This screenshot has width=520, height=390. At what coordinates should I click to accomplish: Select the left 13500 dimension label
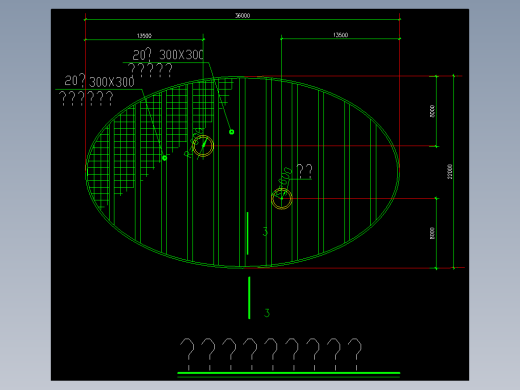coord(144,35)
